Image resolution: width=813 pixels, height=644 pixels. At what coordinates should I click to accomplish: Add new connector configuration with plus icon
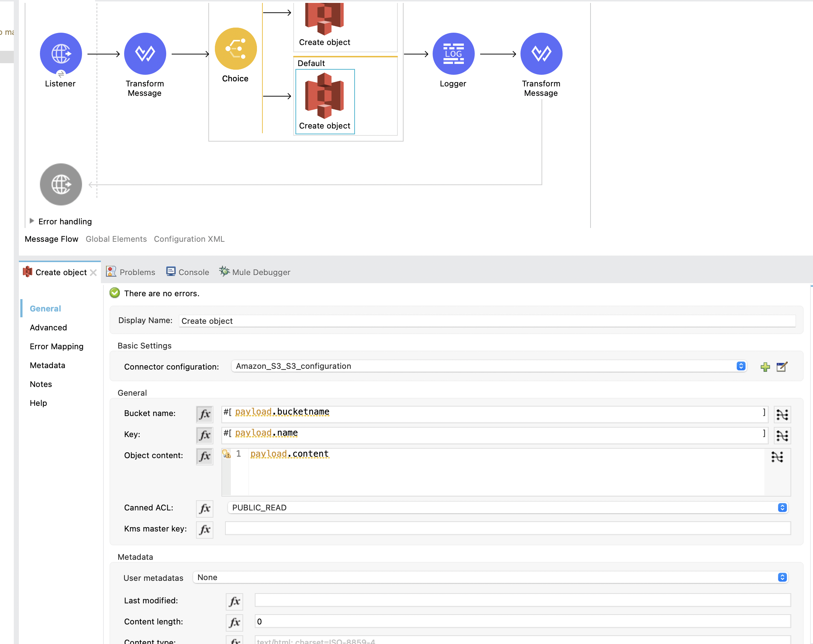765,367
